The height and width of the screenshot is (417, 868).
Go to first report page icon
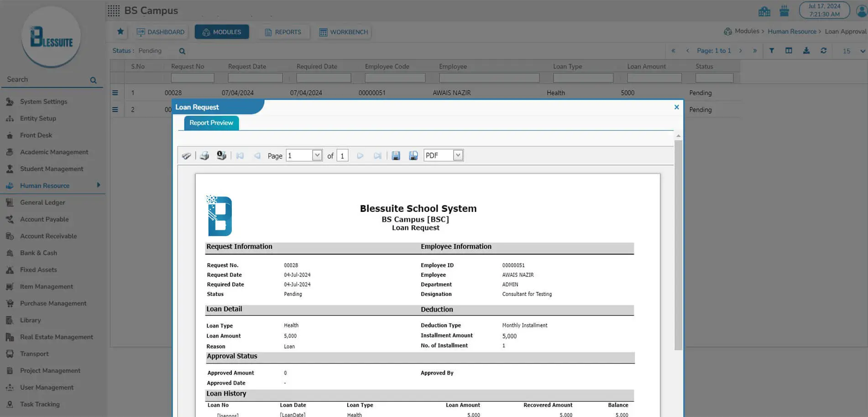pos(240,156)
